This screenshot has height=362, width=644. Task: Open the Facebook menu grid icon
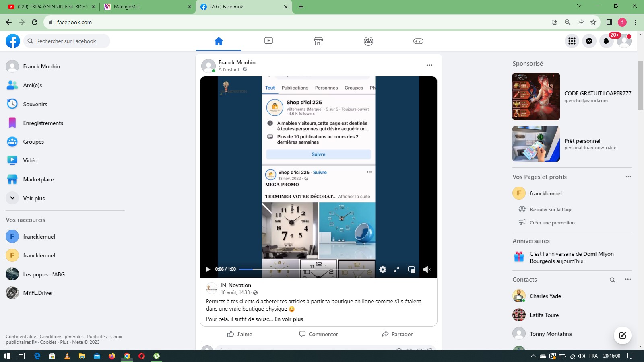point(572,41)
